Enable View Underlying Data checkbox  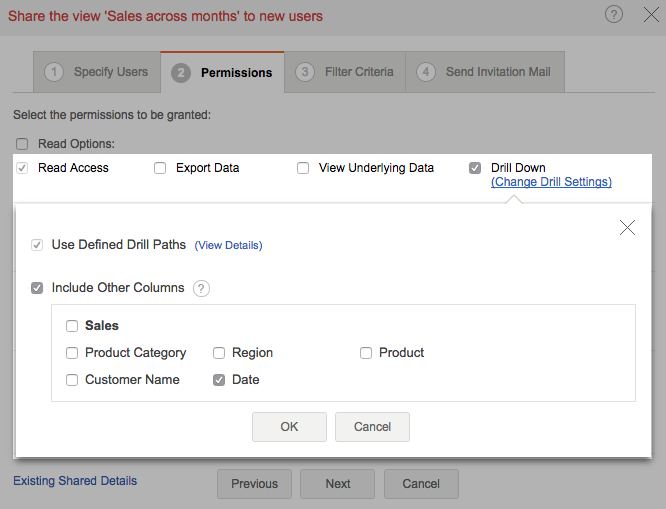coord(303,168)
